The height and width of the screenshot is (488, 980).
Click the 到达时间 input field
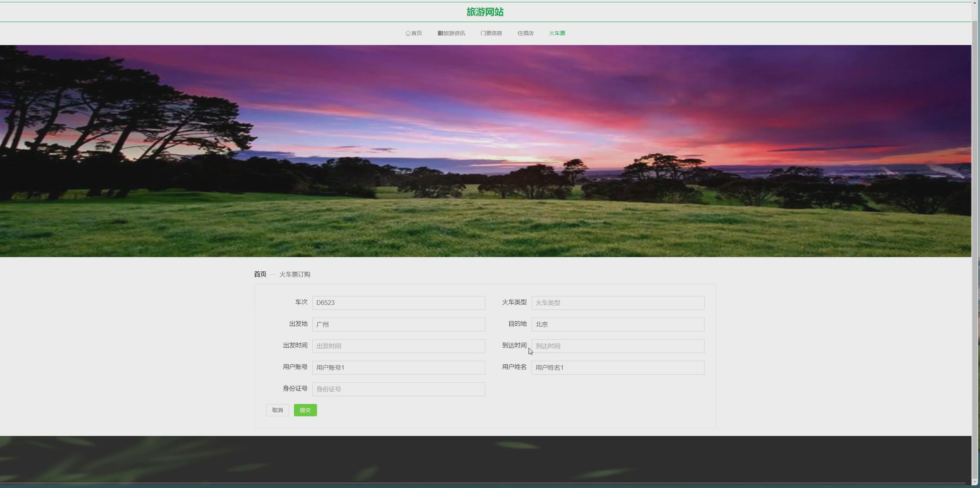point(618,346)
